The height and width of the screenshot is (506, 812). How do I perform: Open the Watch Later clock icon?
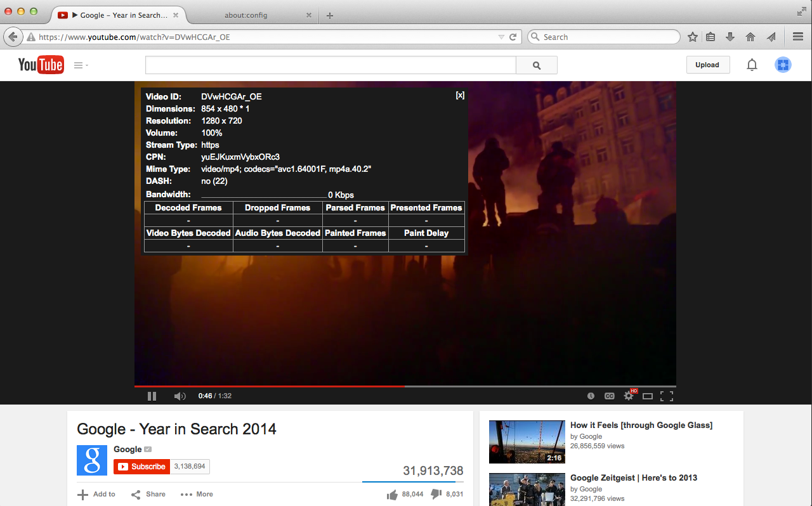click(x=591, y=396)
